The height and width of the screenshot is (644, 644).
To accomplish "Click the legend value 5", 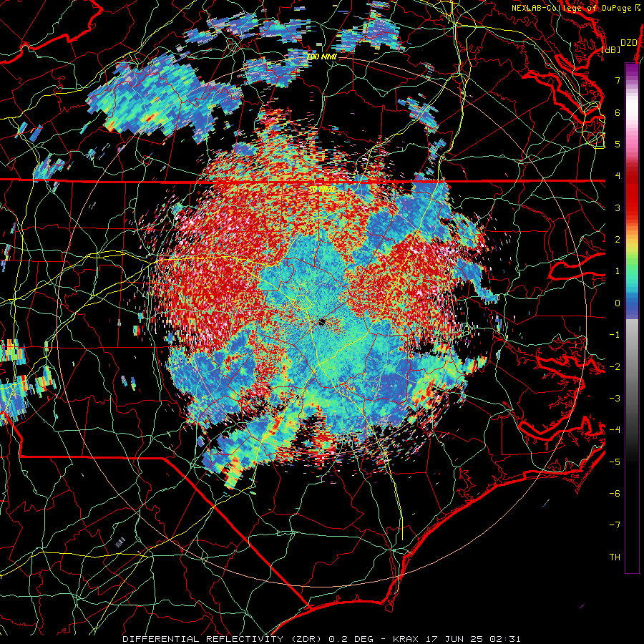I will [x=618, y=144].
